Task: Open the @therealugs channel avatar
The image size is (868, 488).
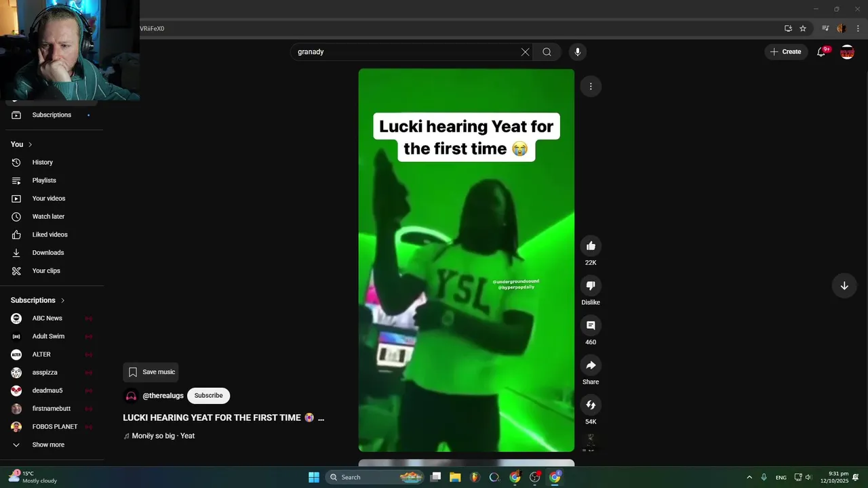Action: pyautogui.click(x=131, y=396)
